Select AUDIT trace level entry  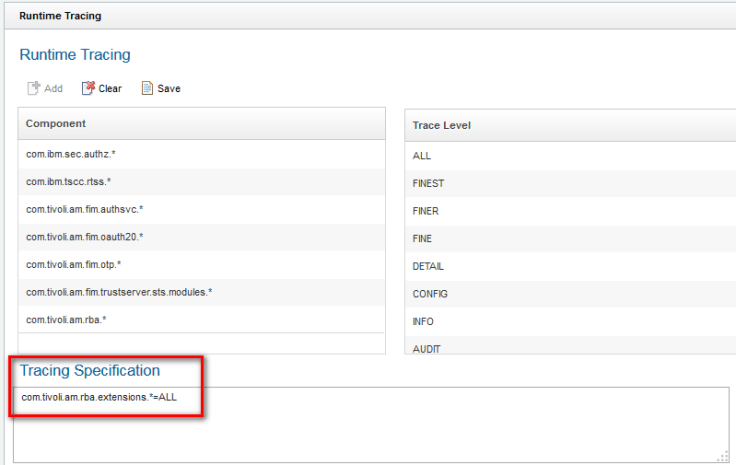(x=427, y=348)
